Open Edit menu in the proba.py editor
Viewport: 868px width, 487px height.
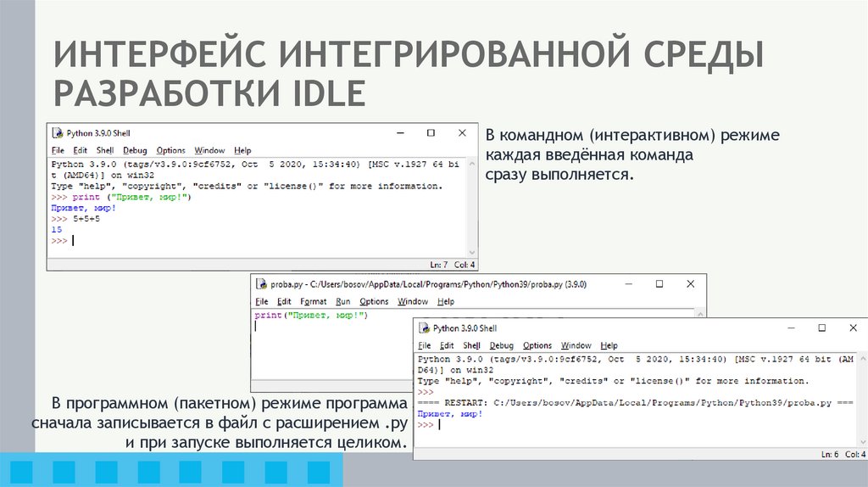(284, 301)
